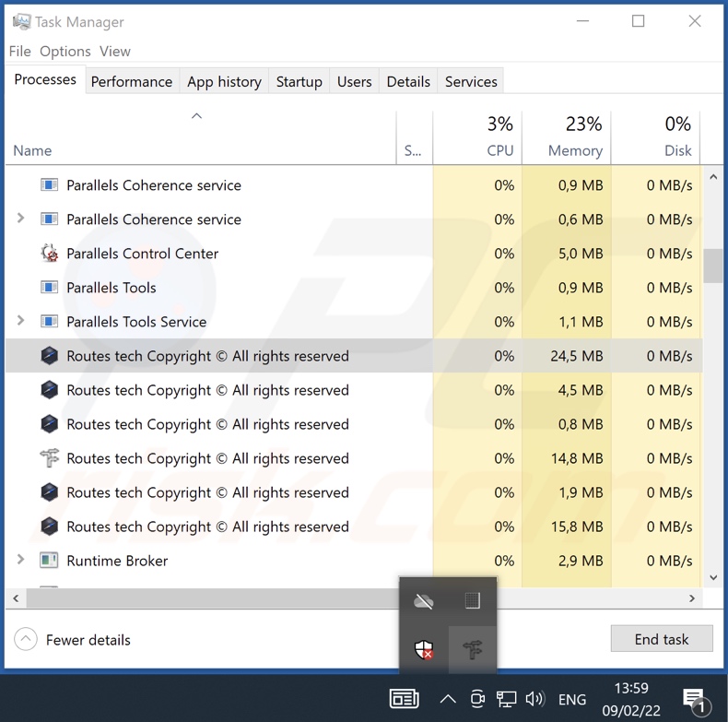Viewport: 728px width, 722px height.
Task: Switch to the Services tab
Action: 471,81
